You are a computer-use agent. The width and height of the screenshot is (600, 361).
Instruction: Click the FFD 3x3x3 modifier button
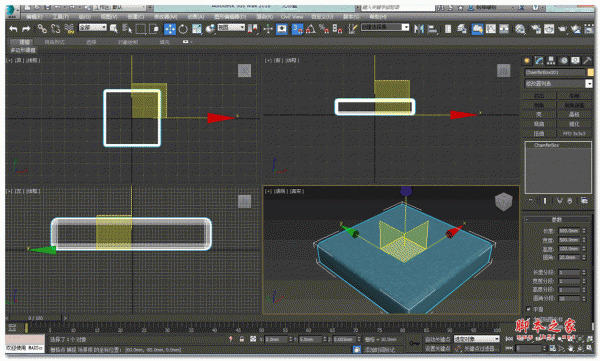point(574,134)
